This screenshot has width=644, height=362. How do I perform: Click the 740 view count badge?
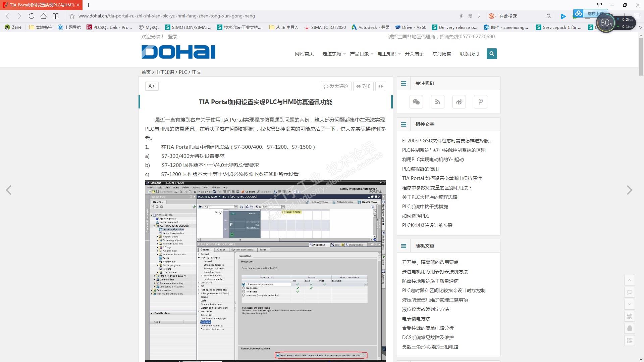363,86
